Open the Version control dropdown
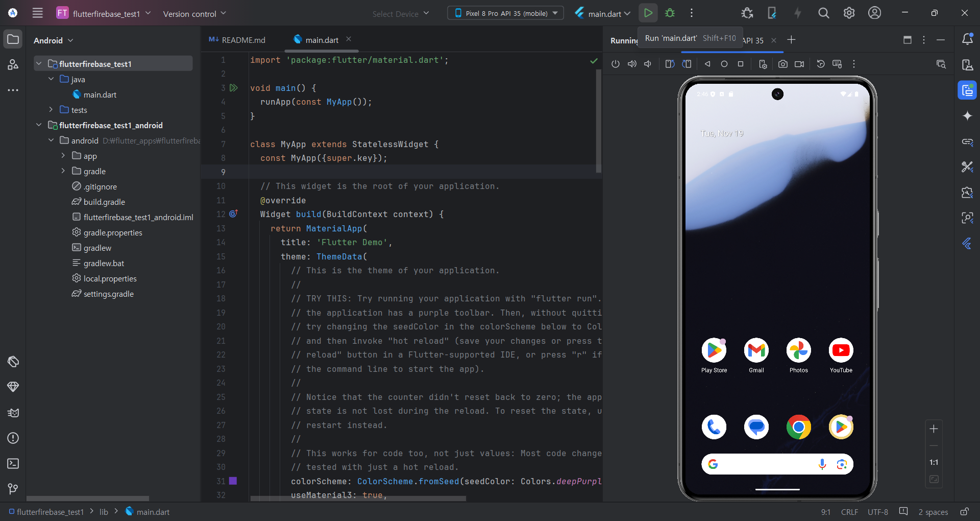The image size is (980, 521). point(194,14)
